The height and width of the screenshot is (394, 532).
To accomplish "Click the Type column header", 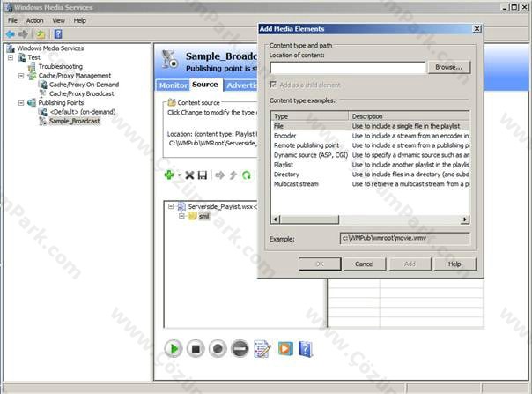I will 310,116.
